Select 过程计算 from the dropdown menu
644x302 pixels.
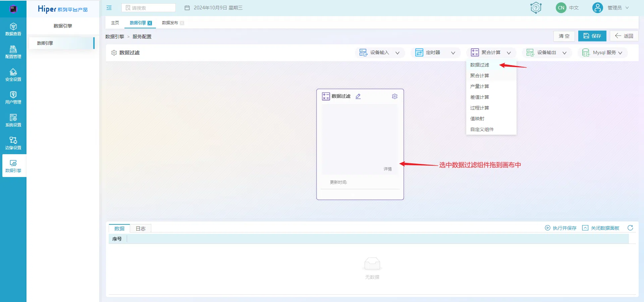tap(491, 108)
